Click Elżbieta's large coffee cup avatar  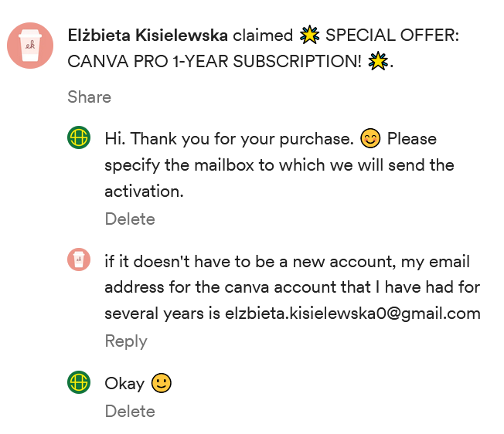(x=30, y=46)
